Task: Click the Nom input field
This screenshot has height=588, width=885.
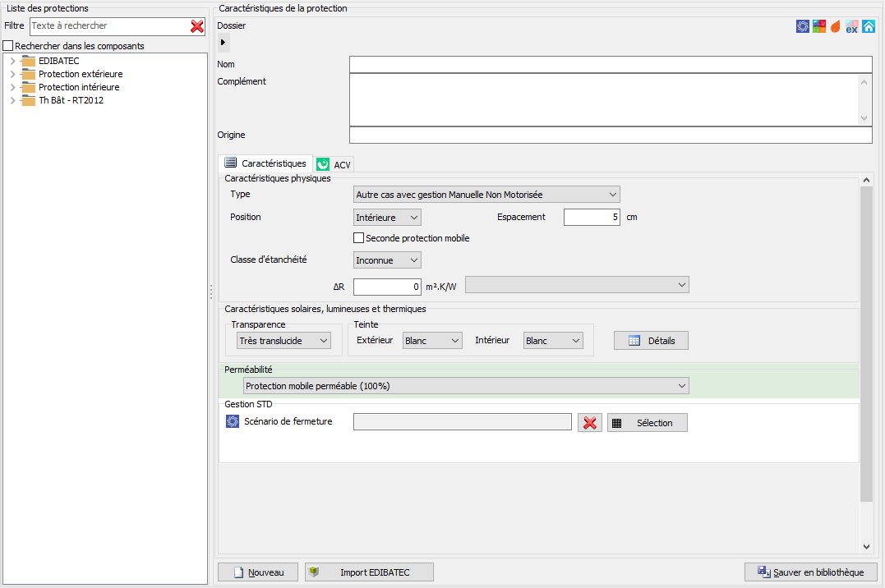Action: [610, 65]
